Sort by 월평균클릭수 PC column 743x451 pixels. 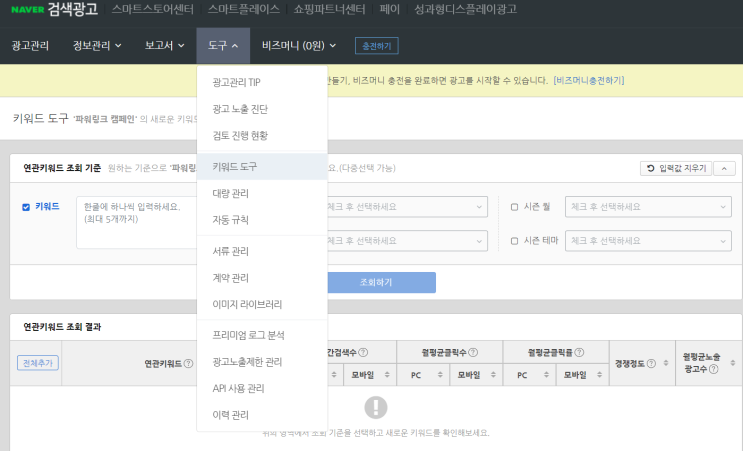tap(440, 375)
